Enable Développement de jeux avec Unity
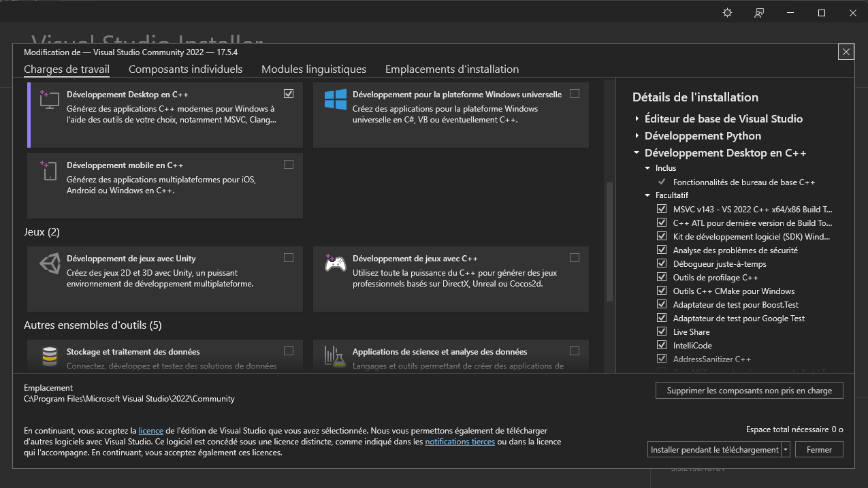 click(x=289, y=257)
